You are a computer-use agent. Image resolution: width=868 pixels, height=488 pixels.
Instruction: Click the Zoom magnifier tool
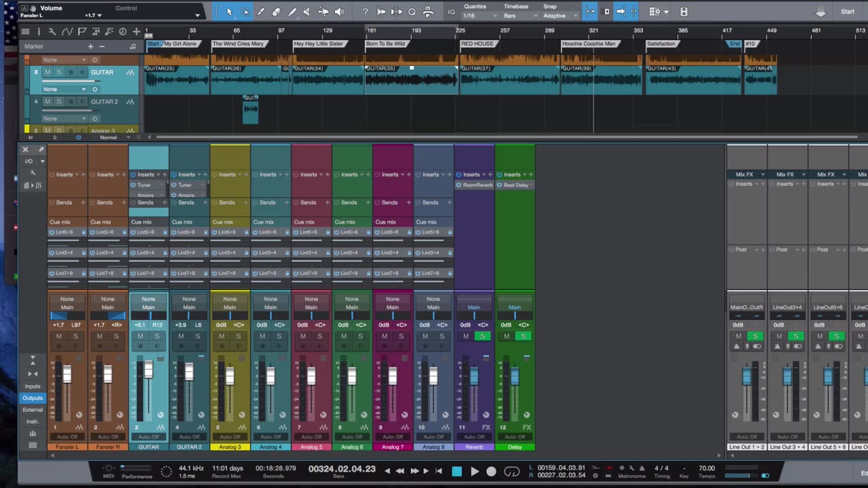[x=412, y=12]
